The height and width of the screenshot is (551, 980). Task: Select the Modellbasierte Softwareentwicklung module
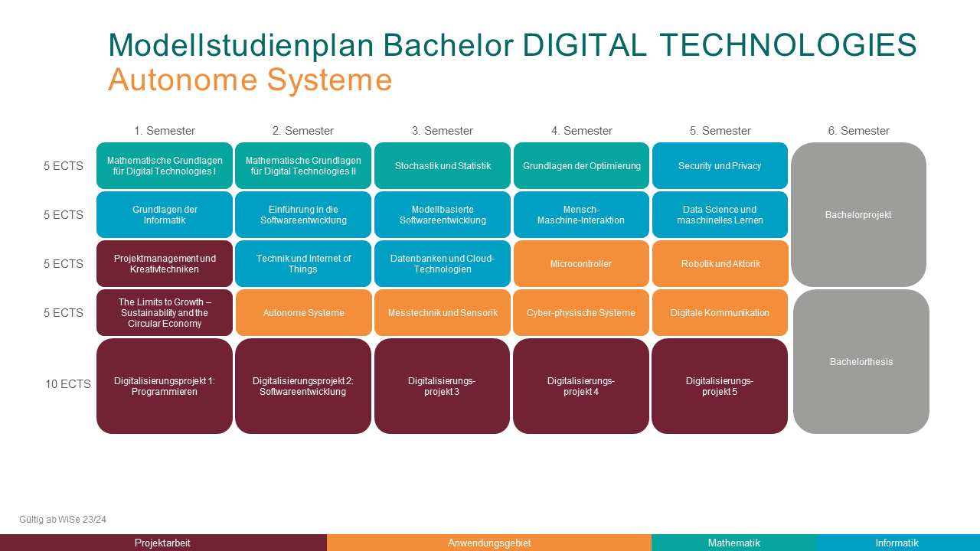click(x=443, y=214)
